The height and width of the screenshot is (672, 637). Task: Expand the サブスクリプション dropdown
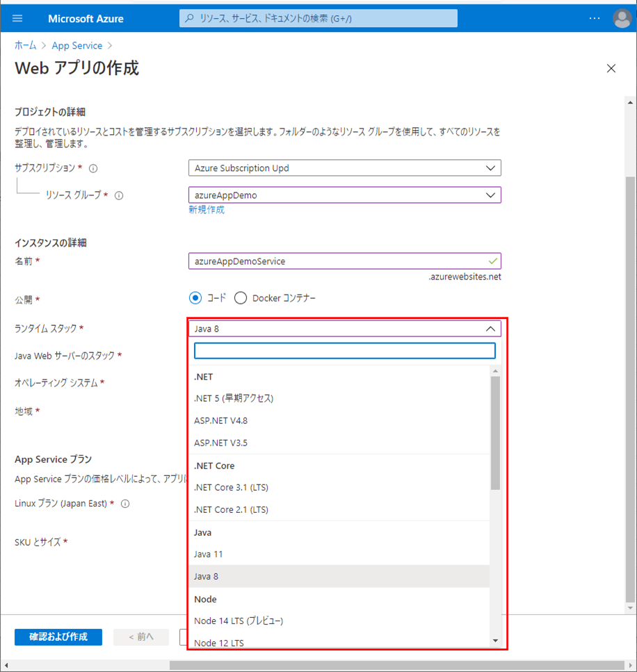(344, 168)
